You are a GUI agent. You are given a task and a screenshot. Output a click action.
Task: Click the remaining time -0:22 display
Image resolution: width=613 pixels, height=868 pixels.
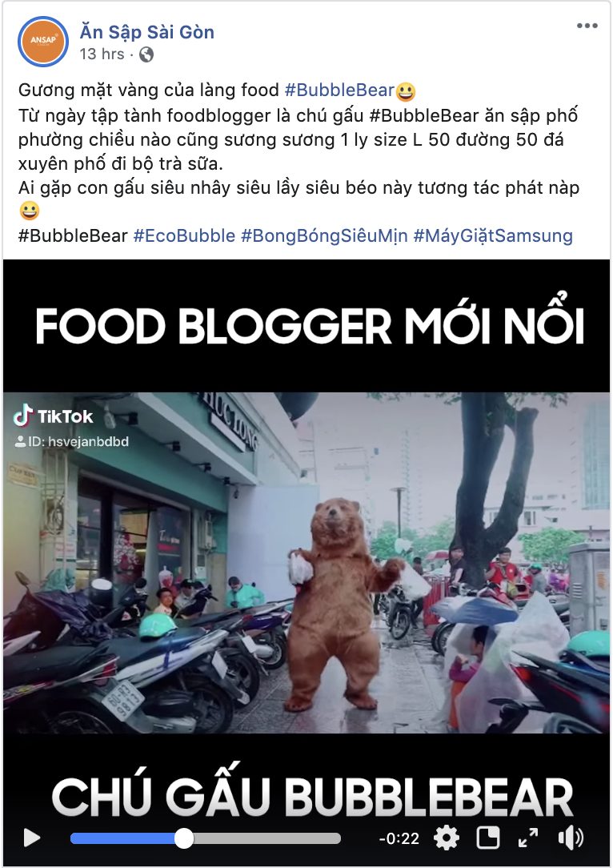pyautogui.click(x=399, y=838)
